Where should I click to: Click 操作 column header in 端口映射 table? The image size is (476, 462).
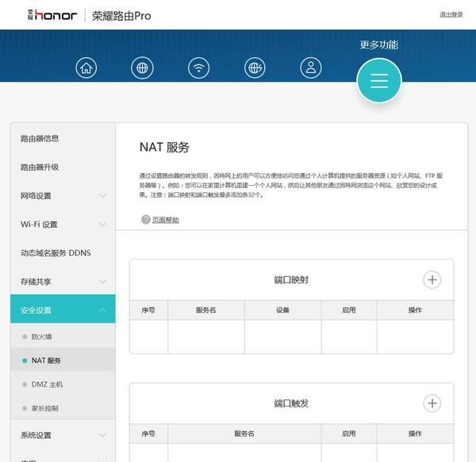[x=415, y=310]
